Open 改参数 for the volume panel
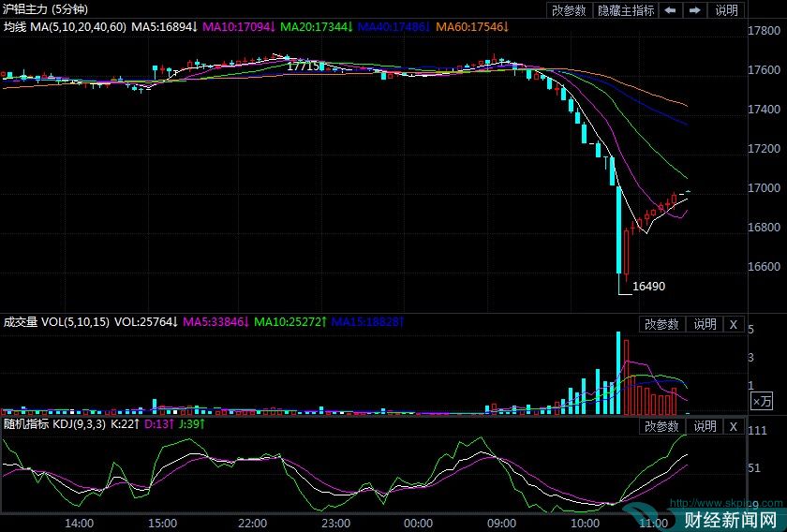This screenshot has height=532, width=787. point(661,324)
